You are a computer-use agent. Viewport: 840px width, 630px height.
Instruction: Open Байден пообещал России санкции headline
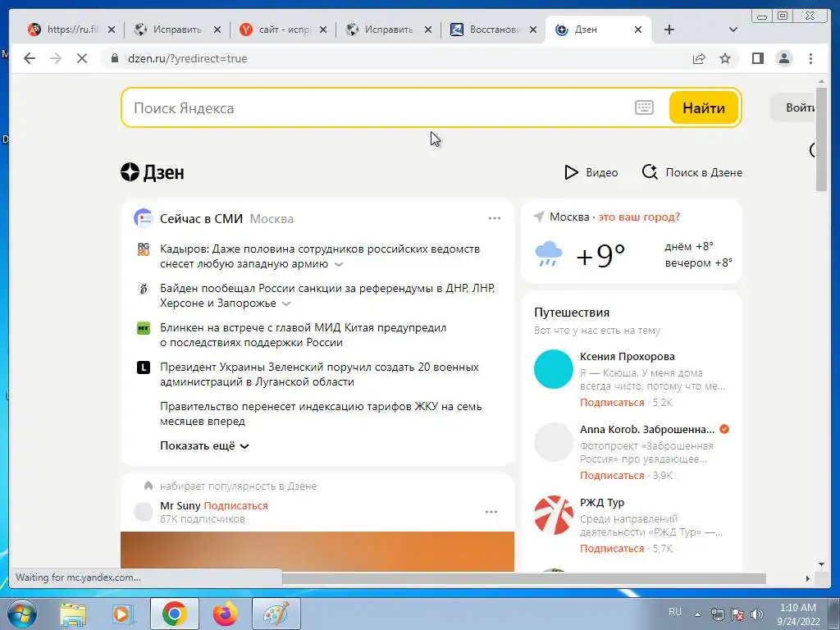click(327, 295)
